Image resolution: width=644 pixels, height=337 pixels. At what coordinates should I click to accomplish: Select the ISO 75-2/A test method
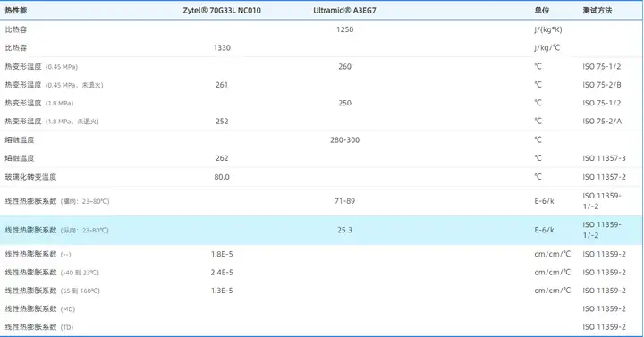pos(602,121)
